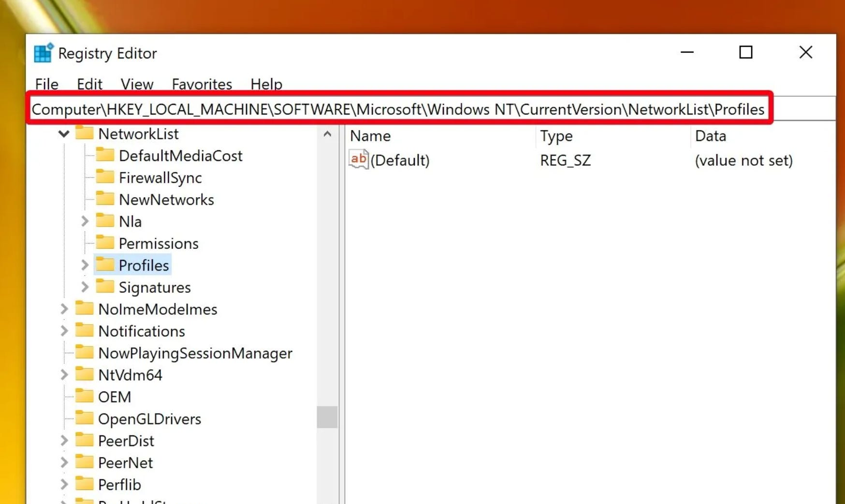This screenshot has width=845, height=504.
Task: Expand the Nla key
Action: pyautogui.click(x=85, y=221)
